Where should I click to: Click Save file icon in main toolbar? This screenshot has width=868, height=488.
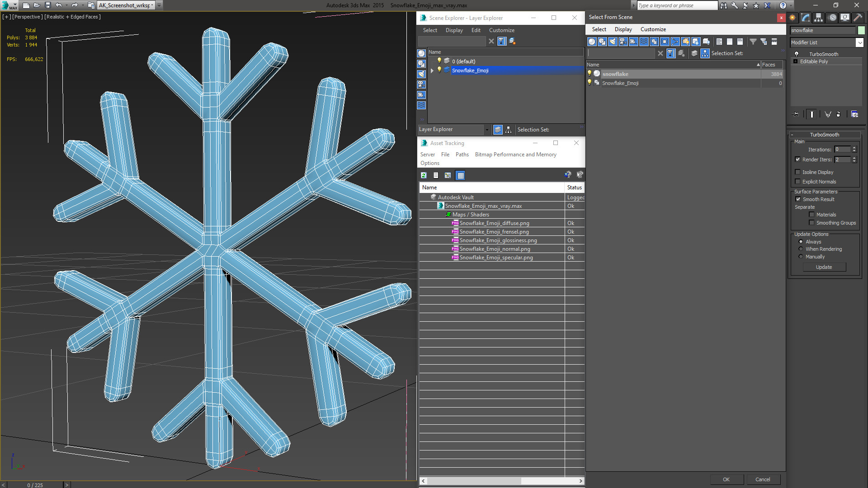point(48,5)
